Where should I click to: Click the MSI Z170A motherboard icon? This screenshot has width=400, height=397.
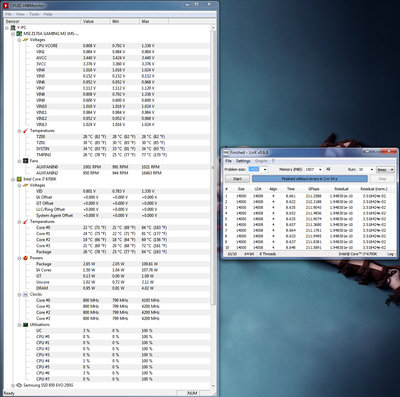tap(19, 34)
